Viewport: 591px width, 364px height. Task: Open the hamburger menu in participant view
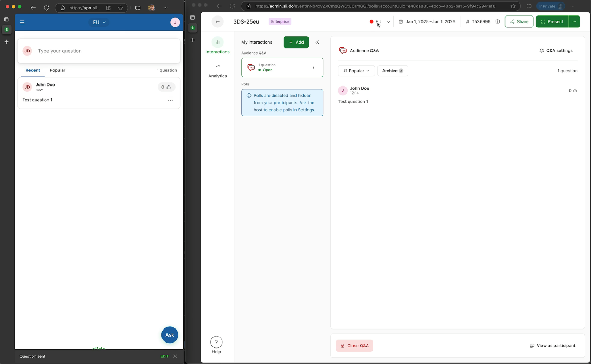click(22, 22)
